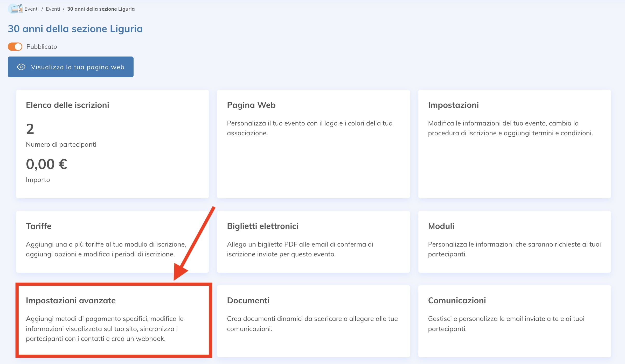The image size is (625, 364).
Task: Click the Pubblicato label text
Action: 41,47
